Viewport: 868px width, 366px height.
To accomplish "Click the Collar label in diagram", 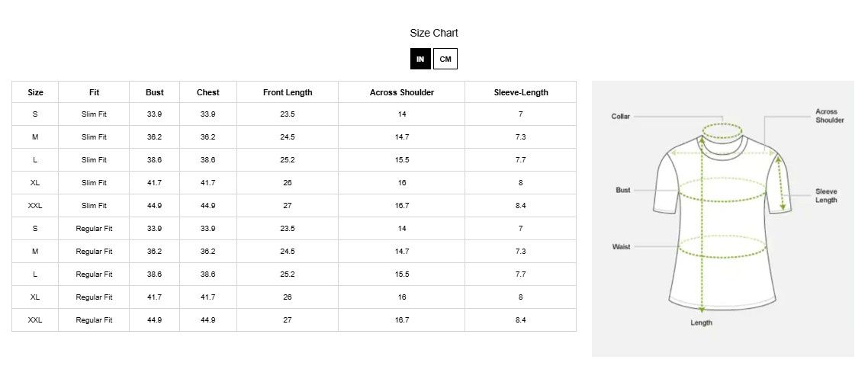I will coord(621,116).
